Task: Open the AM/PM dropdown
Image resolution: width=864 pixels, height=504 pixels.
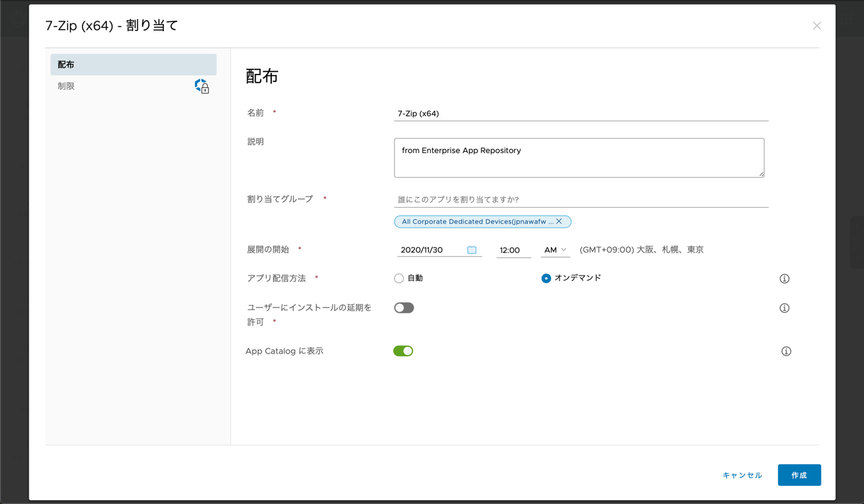Action: pyautogui.click(x=555, y=250)
